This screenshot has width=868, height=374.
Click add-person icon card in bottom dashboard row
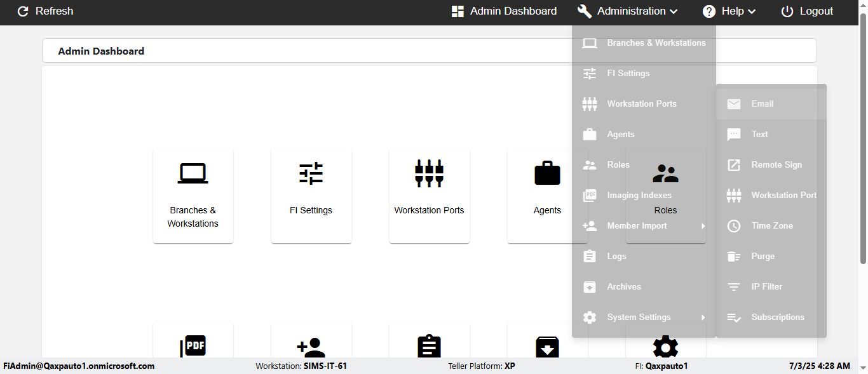tap(311, 347)
